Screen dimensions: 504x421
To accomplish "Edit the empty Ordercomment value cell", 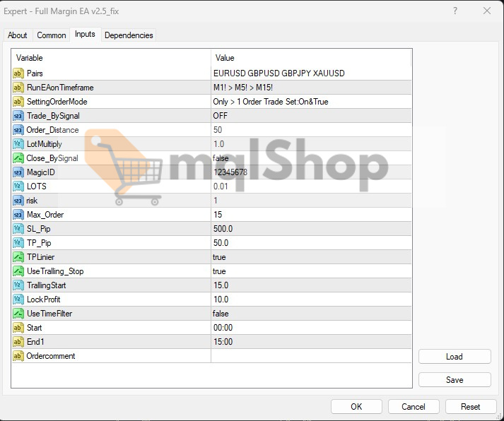I will coord(311,356).
